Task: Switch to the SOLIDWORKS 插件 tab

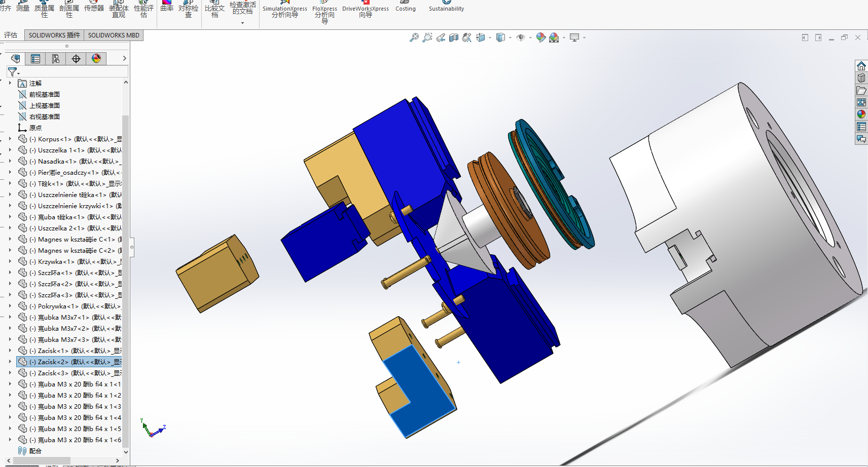Action: point(54,35)
